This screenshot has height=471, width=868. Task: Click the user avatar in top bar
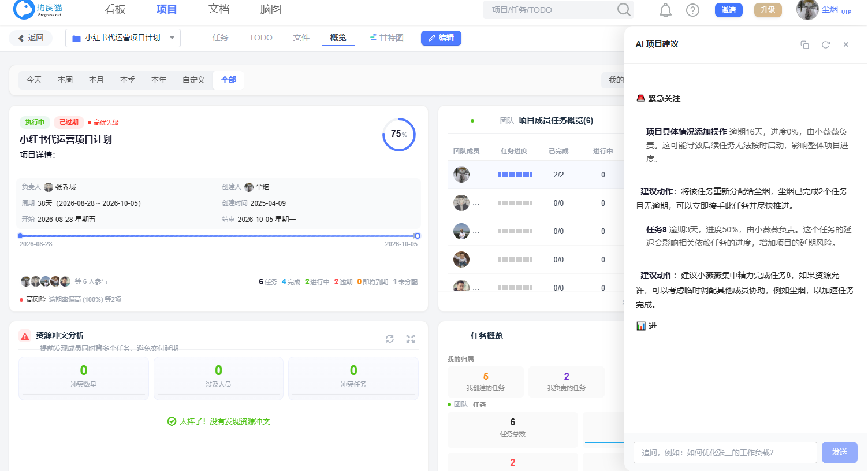(x=807, y=10)
